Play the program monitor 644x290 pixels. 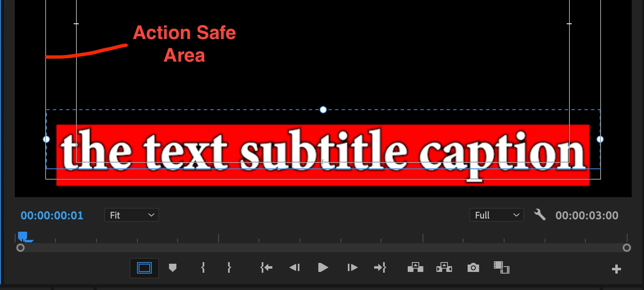323,268
